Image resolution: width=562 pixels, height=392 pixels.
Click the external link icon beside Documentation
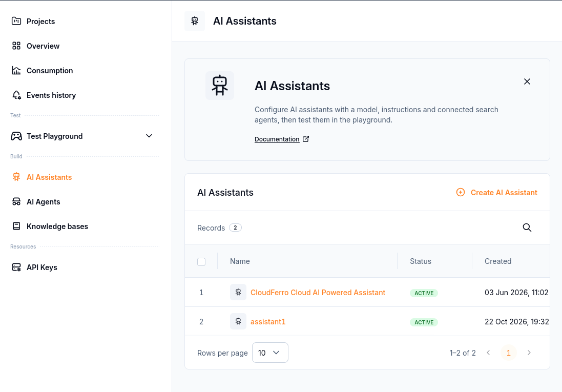click(306, 139)
